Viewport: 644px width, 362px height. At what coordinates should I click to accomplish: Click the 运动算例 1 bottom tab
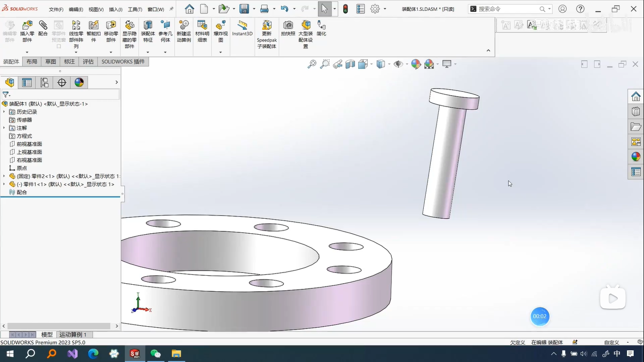click(73, 335)
